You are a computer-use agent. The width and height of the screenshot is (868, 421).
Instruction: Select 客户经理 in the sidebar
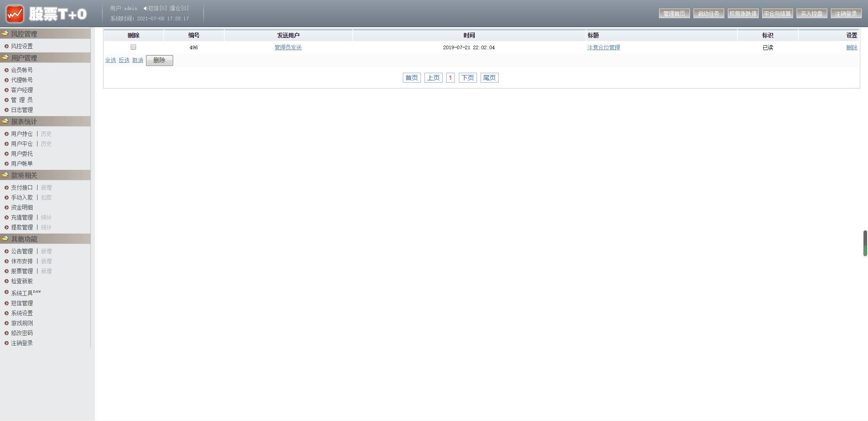(22, 90)
